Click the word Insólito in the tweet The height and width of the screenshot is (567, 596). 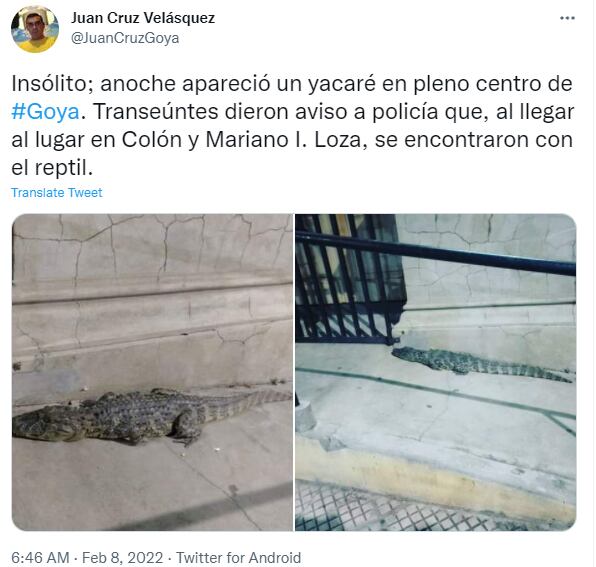coord(52,84)
